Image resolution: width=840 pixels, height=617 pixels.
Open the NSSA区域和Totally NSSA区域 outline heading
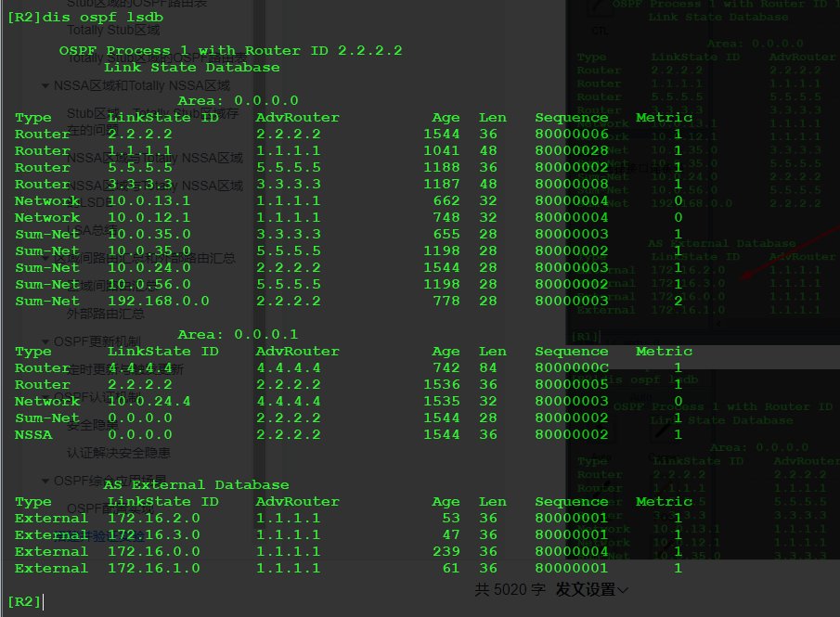click(x=142, y=85)
